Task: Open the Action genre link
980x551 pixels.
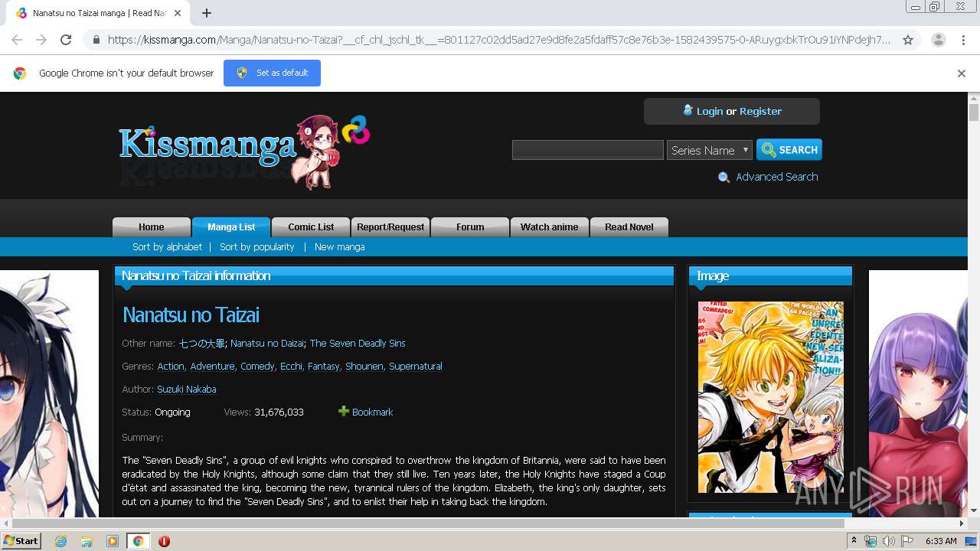Action: [x=171, y=366]
